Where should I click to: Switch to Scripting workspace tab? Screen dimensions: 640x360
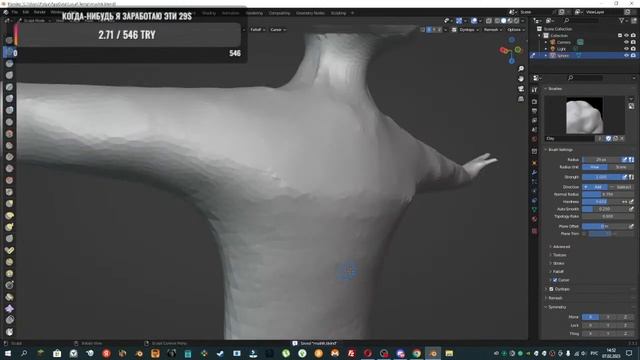click(338, 13)
